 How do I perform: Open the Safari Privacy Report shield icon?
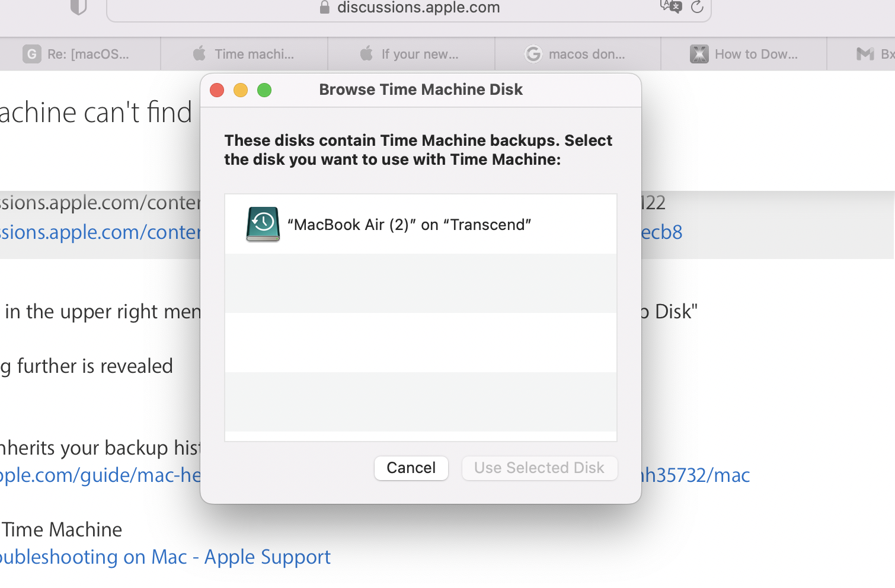78,7
